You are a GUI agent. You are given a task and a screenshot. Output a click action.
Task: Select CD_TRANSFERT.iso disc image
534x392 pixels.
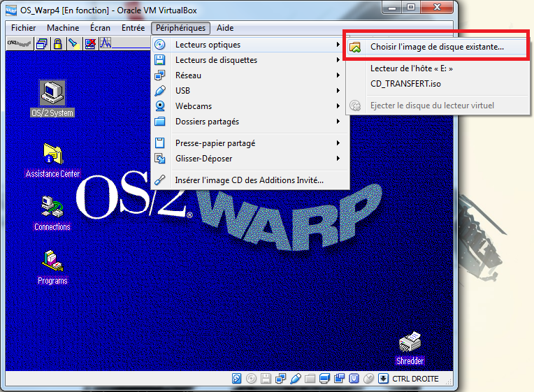coord(405,84)
